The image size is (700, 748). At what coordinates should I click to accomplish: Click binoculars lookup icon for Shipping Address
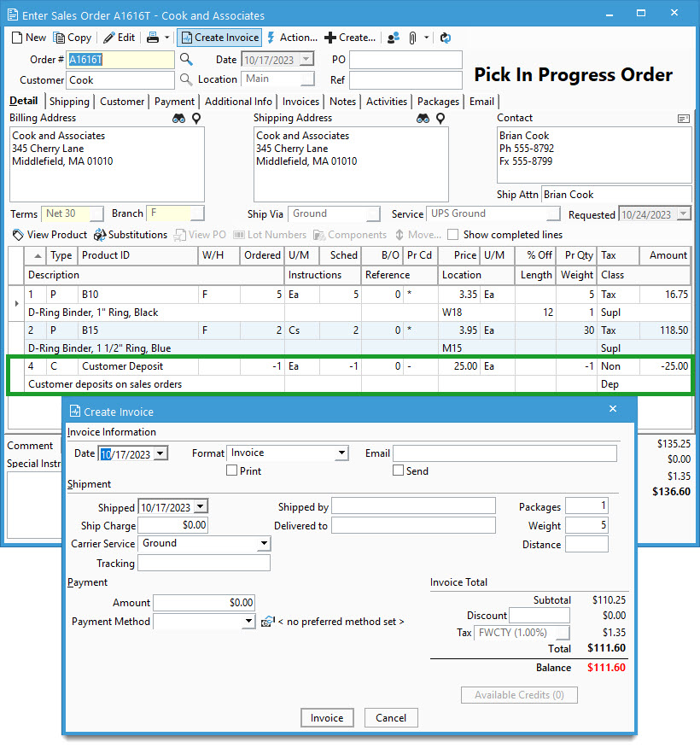423,119
